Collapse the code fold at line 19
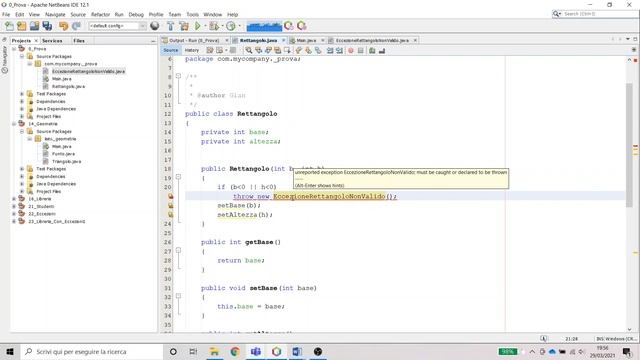The height and width of the screenshot is (360, 640). pos(178,177)
